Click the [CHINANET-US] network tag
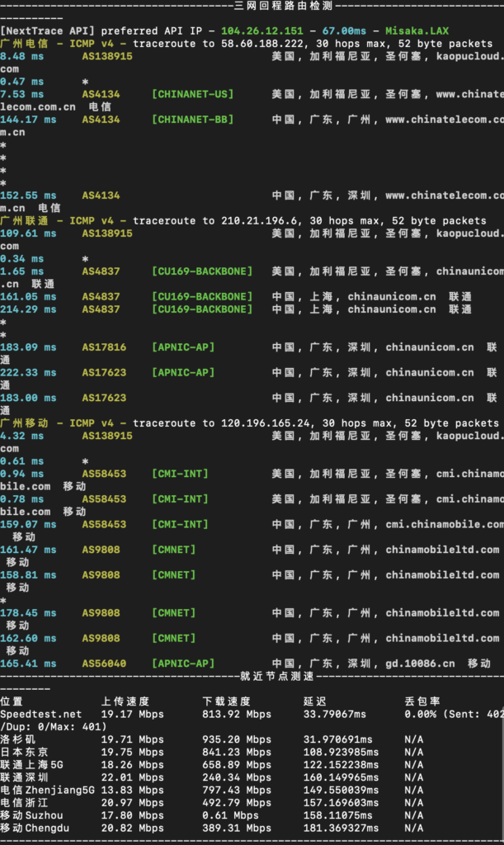Image resolution: width=504 pixels, height=845 pixels. pyautogui.click(x=192, y=95)
